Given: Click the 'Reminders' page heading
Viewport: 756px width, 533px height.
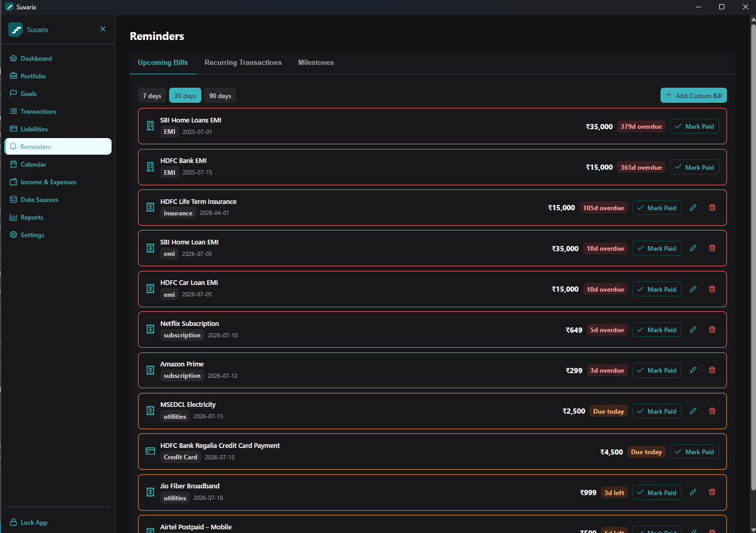Looking at the screenshot, I should click(157, 36).
